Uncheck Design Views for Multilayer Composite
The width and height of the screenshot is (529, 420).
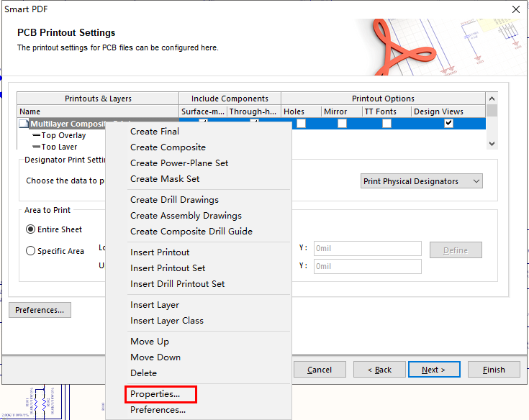448,124
